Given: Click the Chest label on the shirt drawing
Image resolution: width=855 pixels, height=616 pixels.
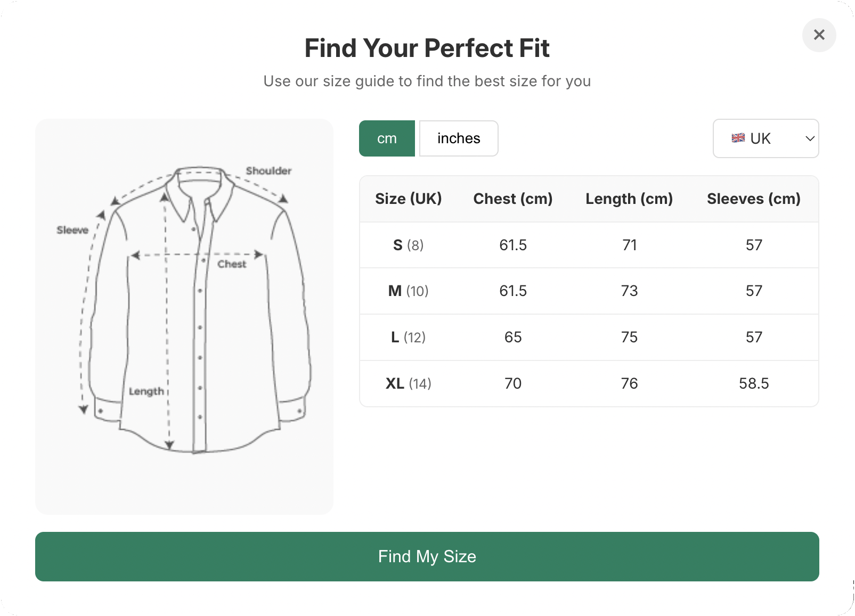Looking at the screenshot, I should click(x=231, y=264).
